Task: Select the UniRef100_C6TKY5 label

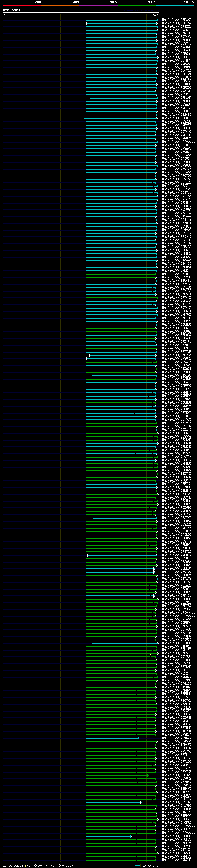Action: [x=176, y=413]
